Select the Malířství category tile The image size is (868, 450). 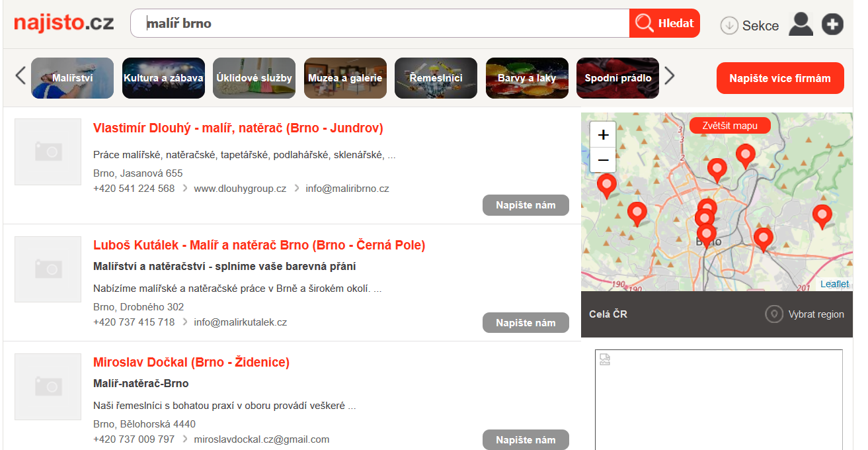tap(73, 78)
